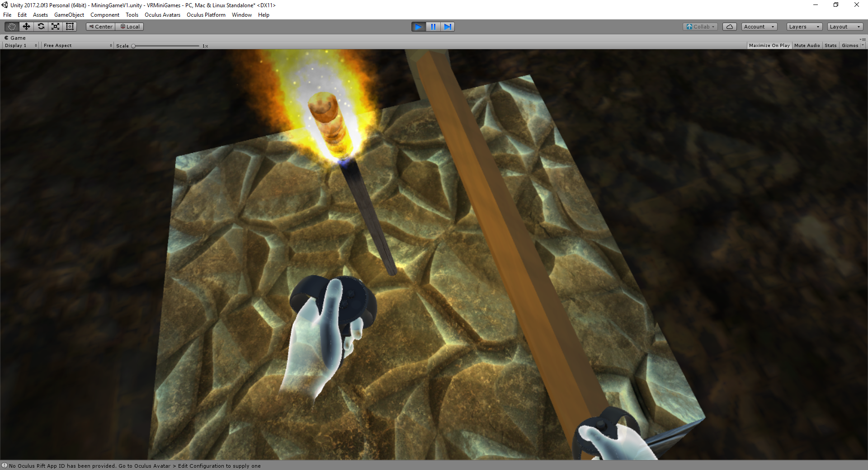868x470 pixels.
Task: Select the Move tool
Action: tap(26, 27)
